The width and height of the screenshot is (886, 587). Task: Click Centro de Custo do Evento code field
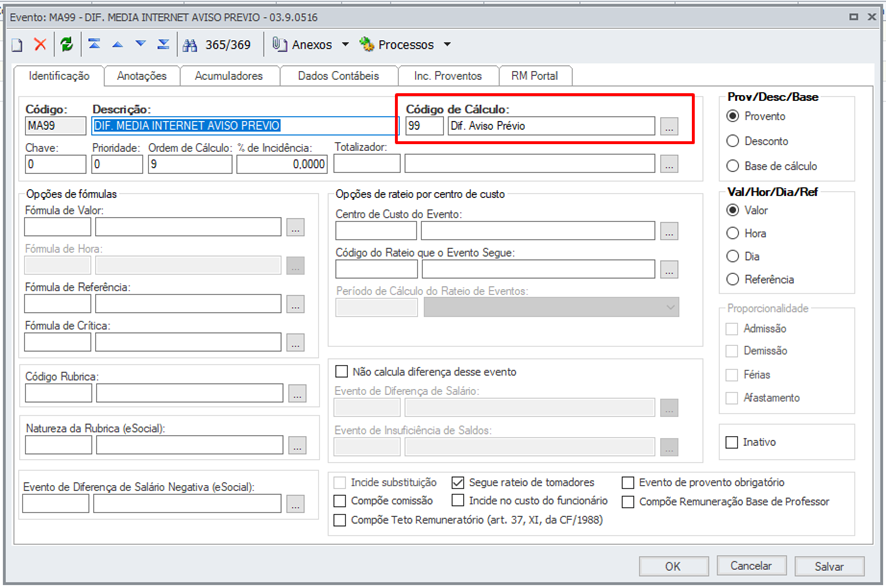(376, 231)
